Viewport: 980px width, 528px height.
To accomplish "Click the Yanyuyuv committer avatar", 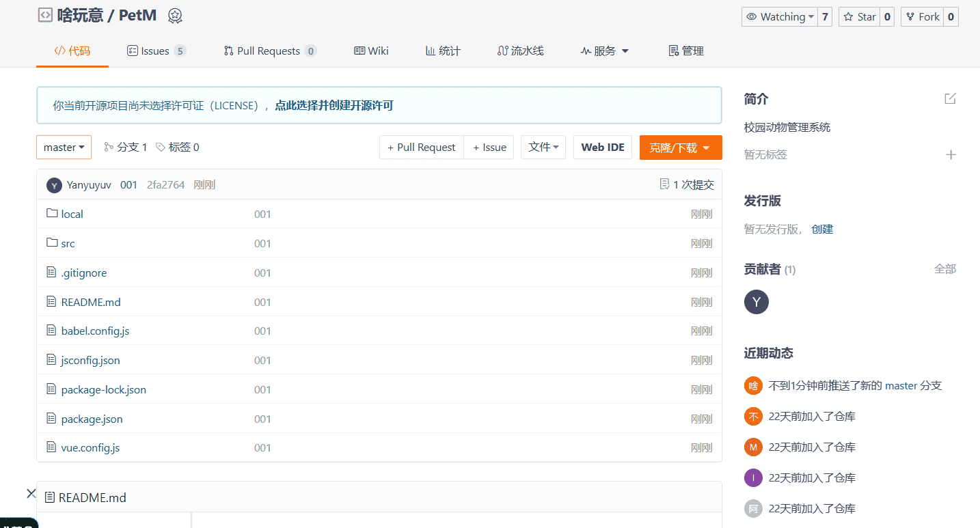I will (54, 185).
